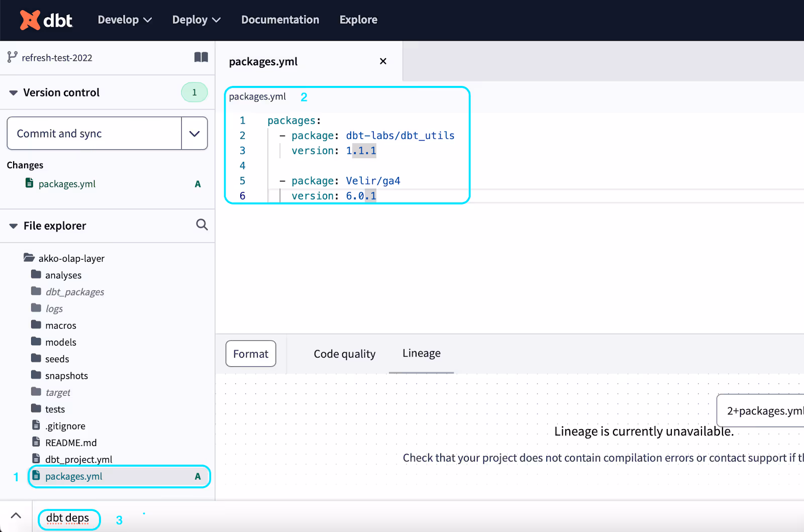Click added status A in Changes row
Image resolution: width=804 pixels, height=532 pixels.
tap(197, 184)
